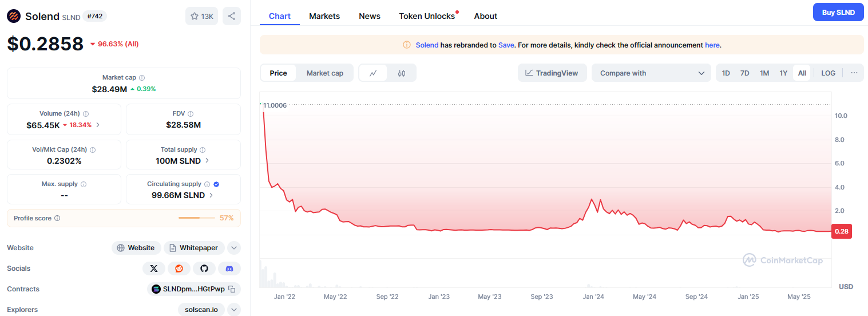Image resolution: width=868 pixels, height=316 pixels.
Task: Show info tooltip for Total supply
Action: [x=203, y=149]
